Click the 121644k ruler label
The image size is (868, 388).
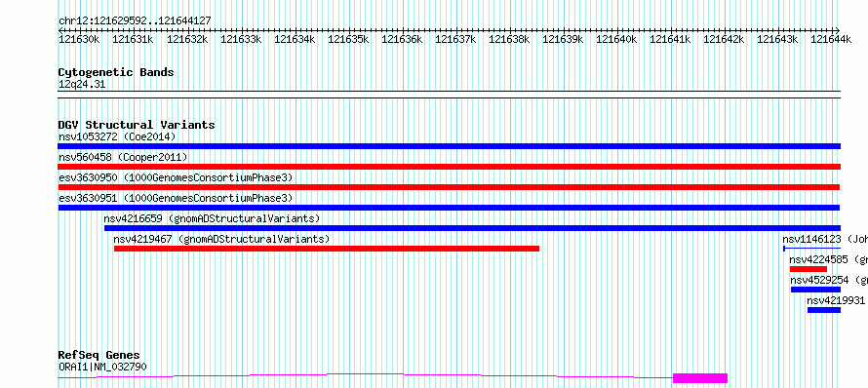[x=832, y=39]
